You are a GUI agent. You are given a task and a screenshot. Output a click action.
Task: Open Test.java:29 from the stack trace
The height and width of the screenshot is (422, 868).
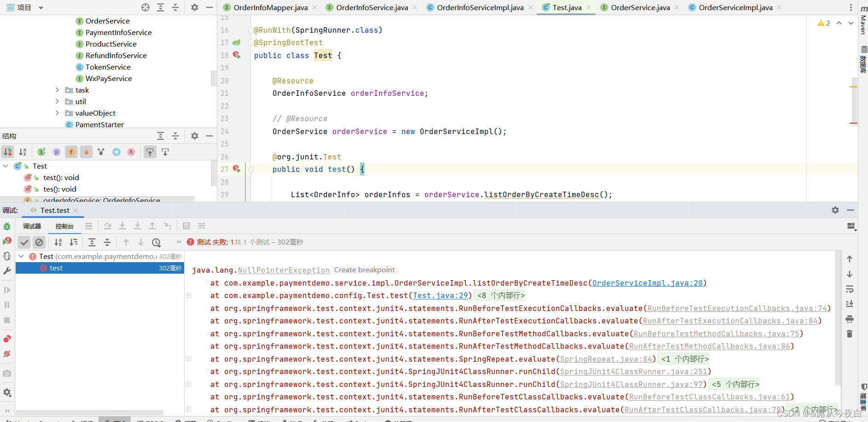tap(440, 295)
